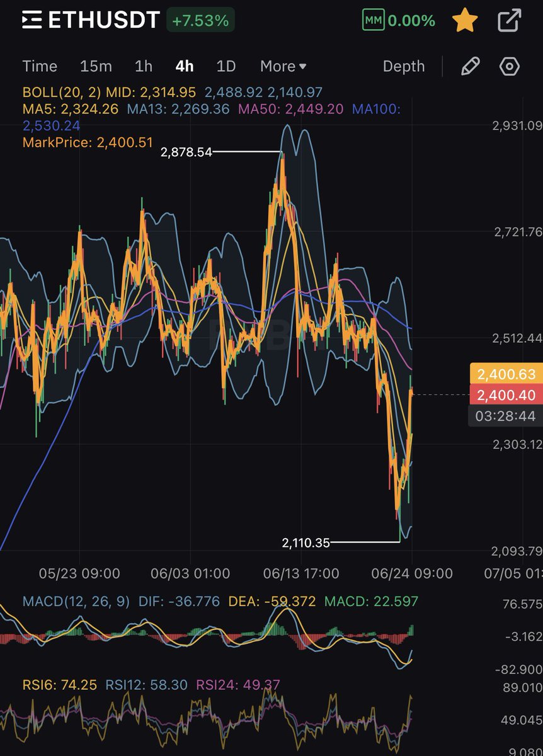Tap the +7.53% change badge

coord(200,20)
